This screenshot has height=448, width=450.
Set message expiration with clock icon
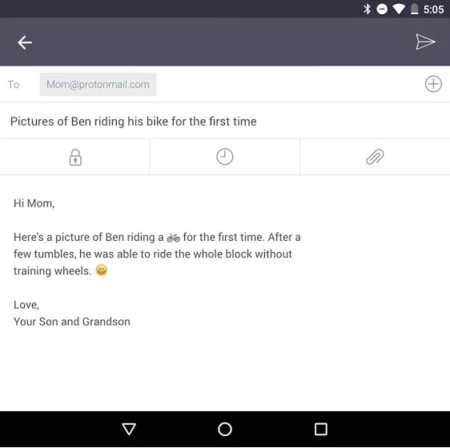[x=225, y=157]
